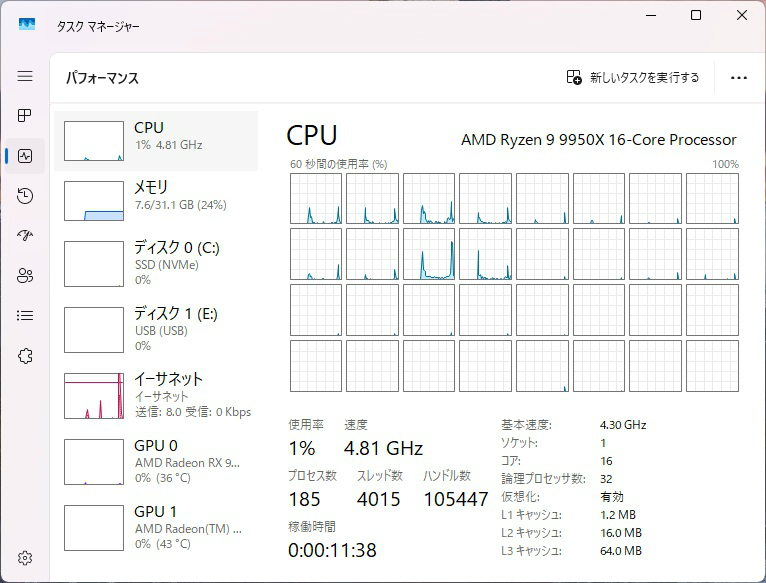Select the メモリ performance item
The image size is (766, 583).
point(156,200)
